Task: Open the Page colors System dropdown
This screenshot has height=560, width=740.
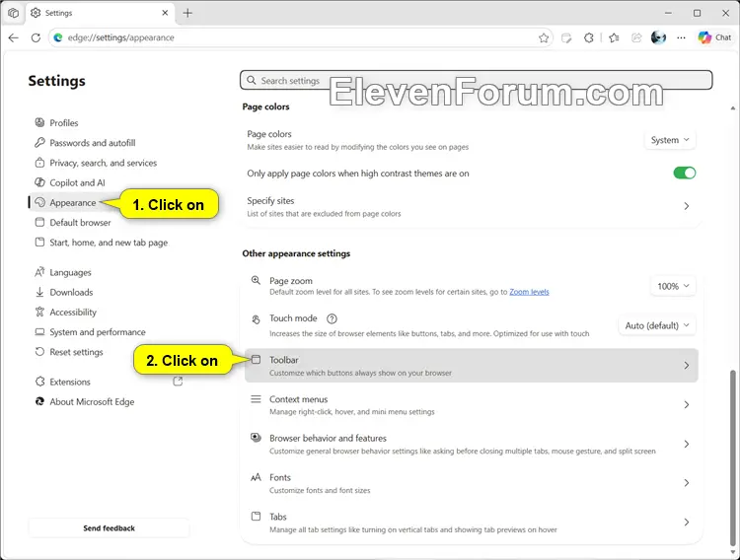Action: [x=670, y=140]
